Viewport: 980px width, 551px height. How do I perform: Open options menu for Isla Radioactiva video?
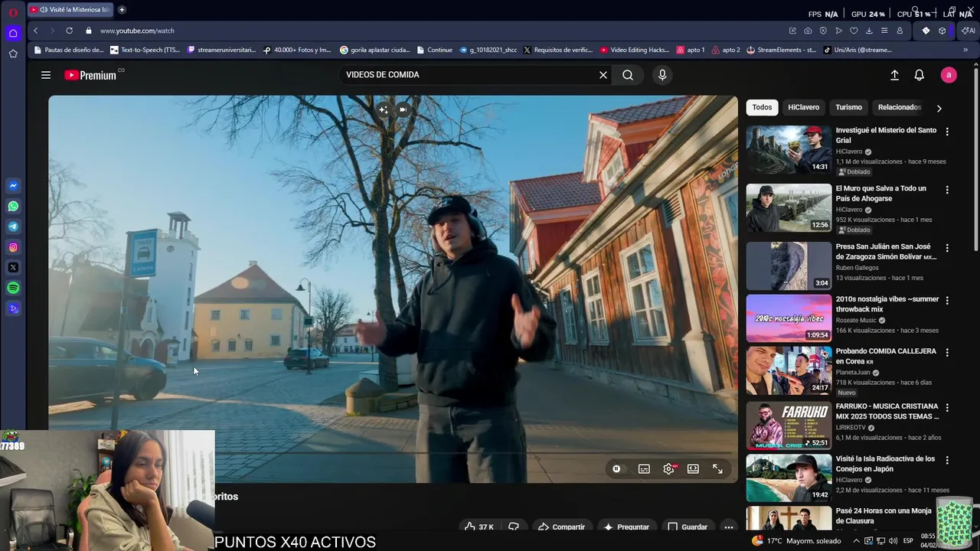(x=947, y=460)
